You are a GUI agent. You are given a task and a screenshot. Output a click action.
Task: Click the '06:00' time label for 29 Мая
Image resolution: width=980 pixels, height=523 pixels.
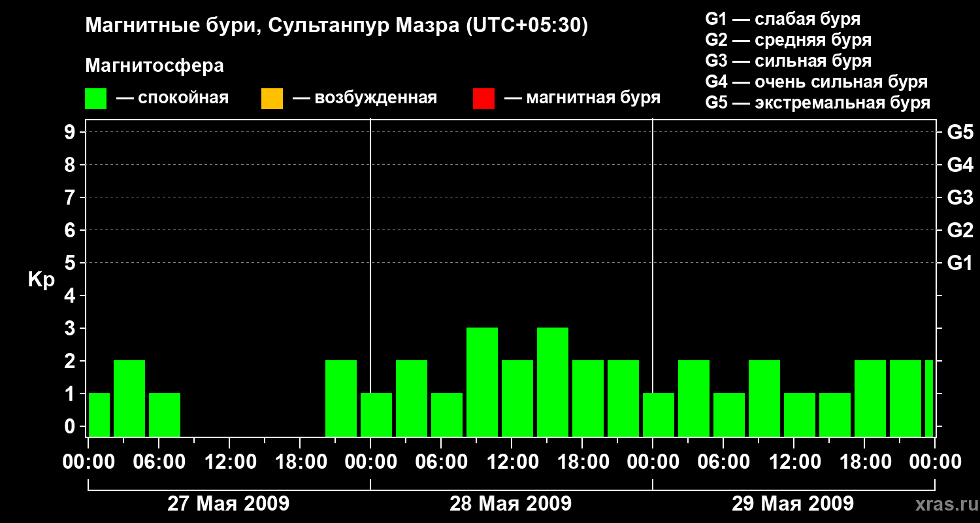tap(723, 462)
